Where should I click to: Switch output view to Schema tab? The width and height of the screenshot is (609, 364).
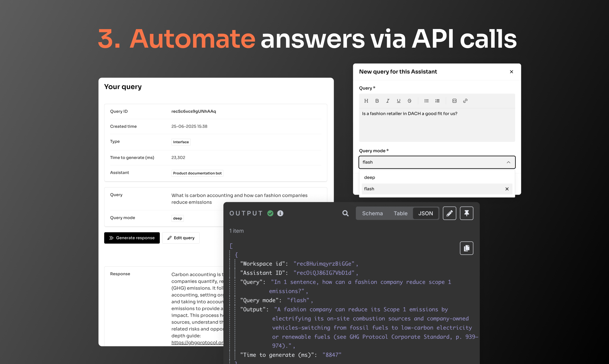[372, 213]
